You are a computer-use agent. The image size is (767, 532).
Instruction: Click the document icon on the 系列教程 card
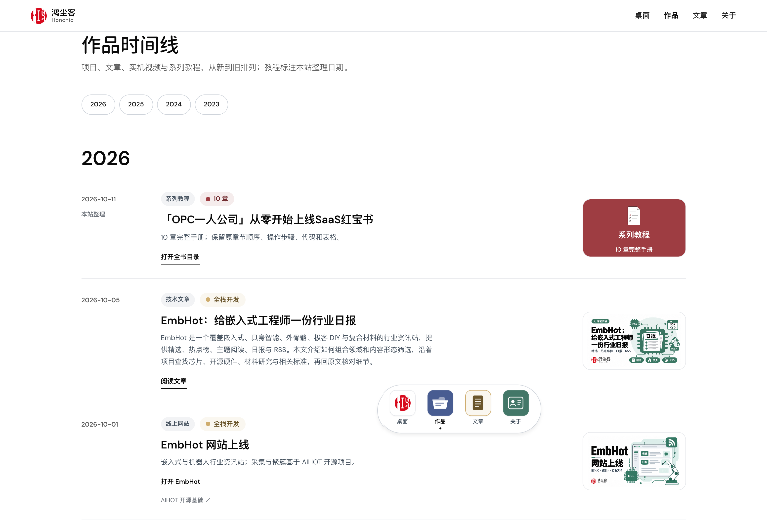[634, 216]
